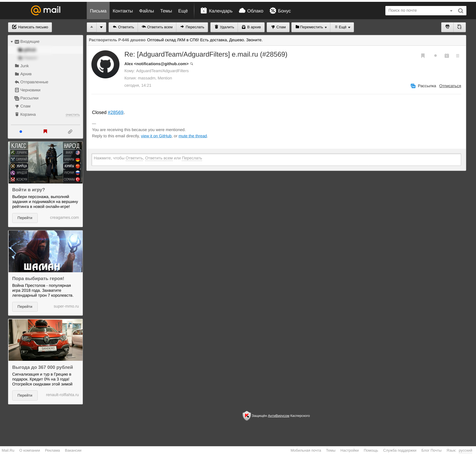The width and height of the screenshot is (476, 455).
Task: Open the message actions hamburger menu
Action: (458, 55)
